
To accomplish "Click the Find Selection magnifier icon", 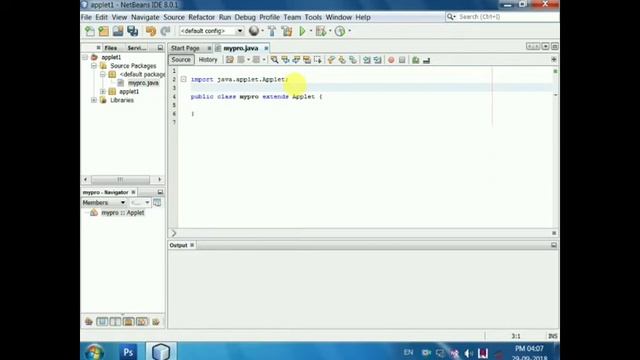I will [x=274, y=60].
